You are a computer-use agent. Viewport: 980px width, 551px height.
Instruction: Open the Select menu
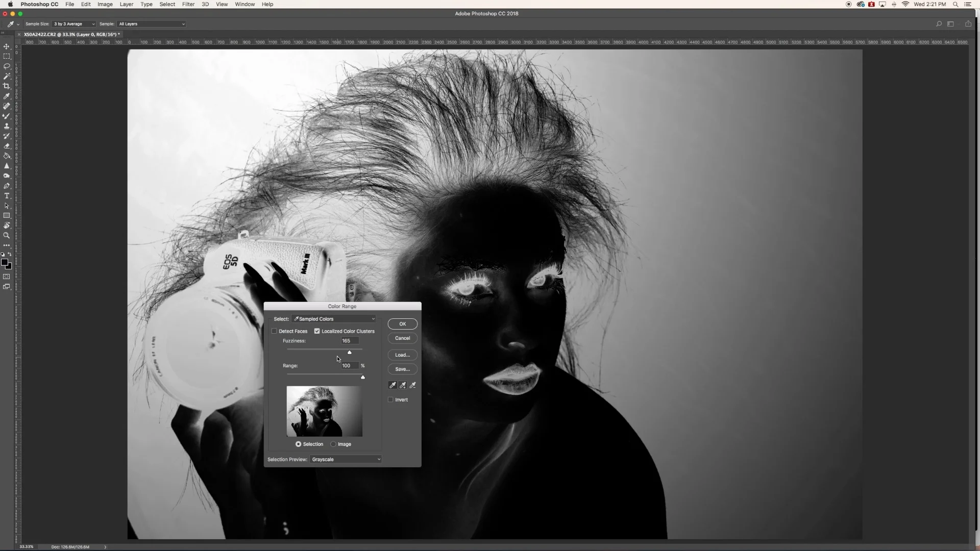pyautogui.click(x=167, y=4)
